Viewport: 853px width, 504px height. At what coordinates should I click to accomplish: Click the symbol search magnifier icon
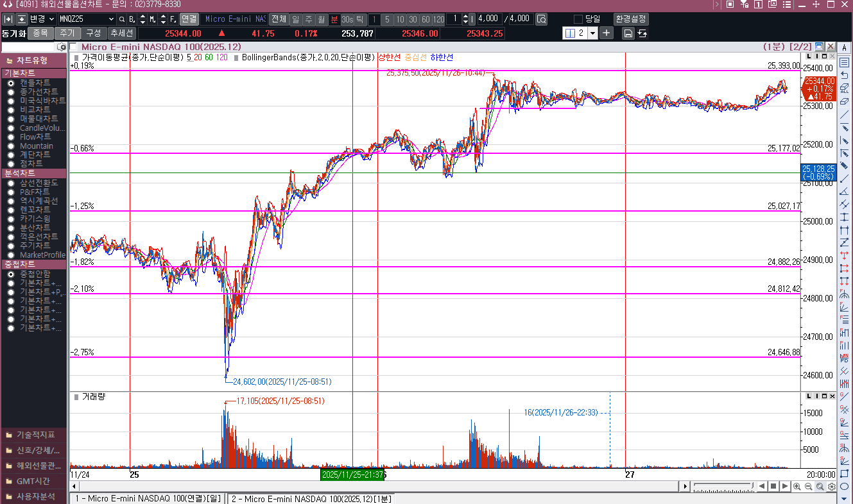pyautogui.click(x=121, y=19)
